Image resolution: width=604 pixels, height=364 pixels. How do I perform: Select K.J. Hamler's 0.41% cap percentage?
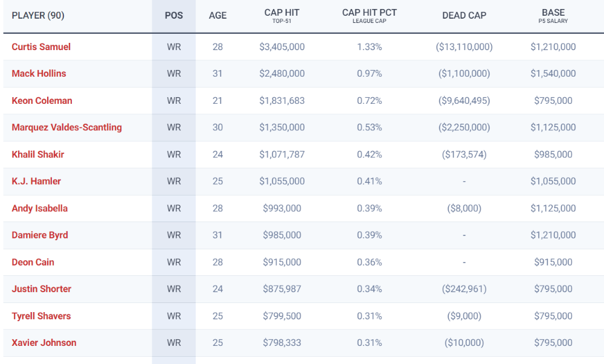tap(370, 181)
